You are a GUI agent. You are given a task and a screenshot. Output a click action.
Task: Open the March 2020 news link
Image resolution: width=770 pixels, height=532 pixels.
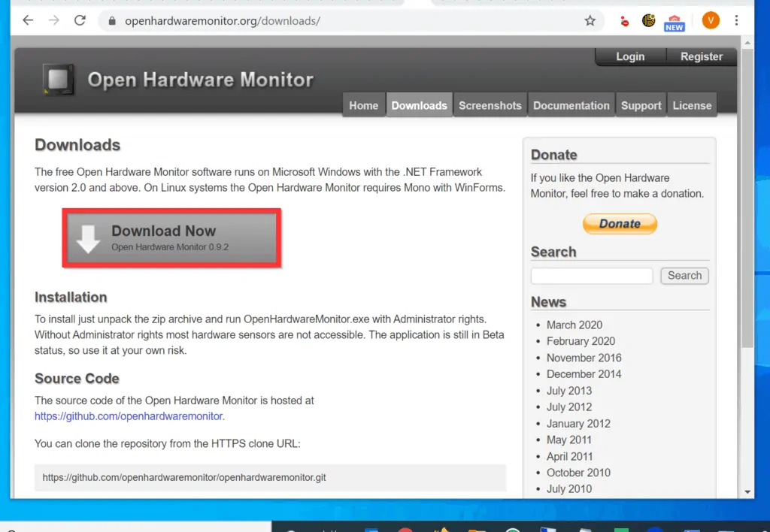click(x=574, y=325)
